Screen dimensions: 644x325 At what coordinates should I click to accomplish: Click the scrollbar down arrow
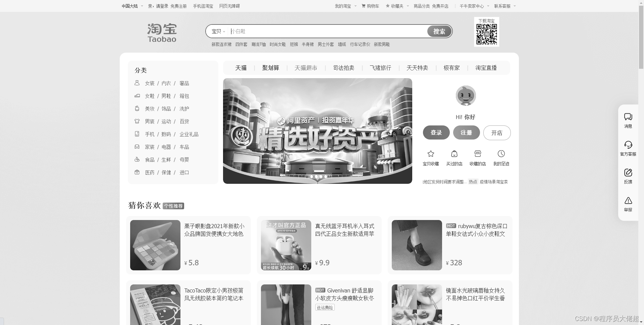(x=641, y=322)
